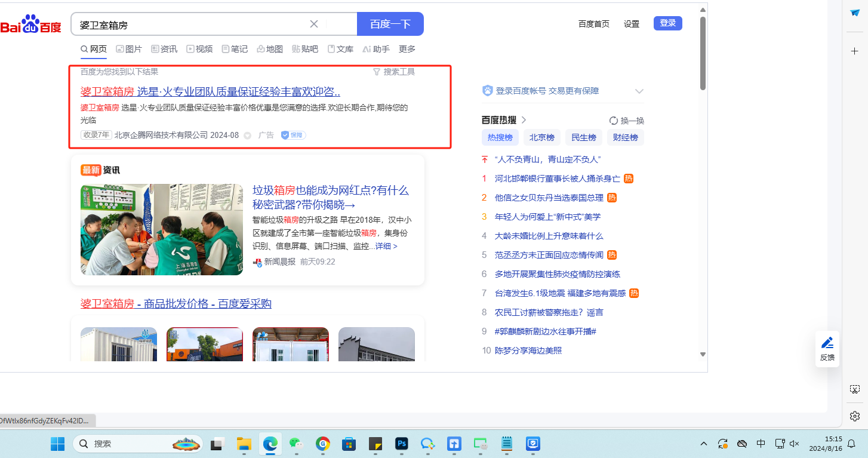Click the scrollbar down arrow
This screenshot has height=458, width=868.
pyautogui.click(x=703, y=355)
